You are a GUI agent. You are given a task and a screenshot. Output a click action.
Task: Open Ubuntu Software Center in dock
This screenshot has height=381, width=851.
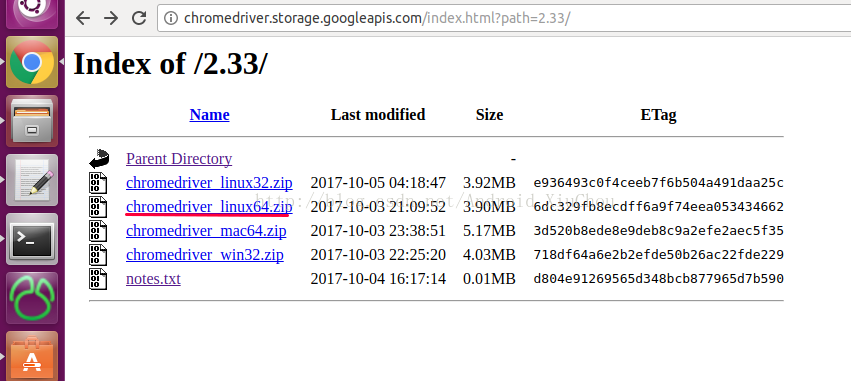pyautogui.click(x=32, y=356)
